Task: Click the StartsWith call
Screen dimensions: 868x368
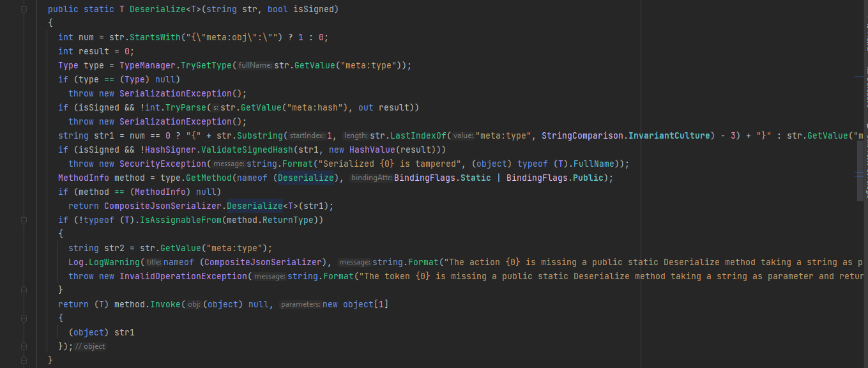Action: click(155, 37)
